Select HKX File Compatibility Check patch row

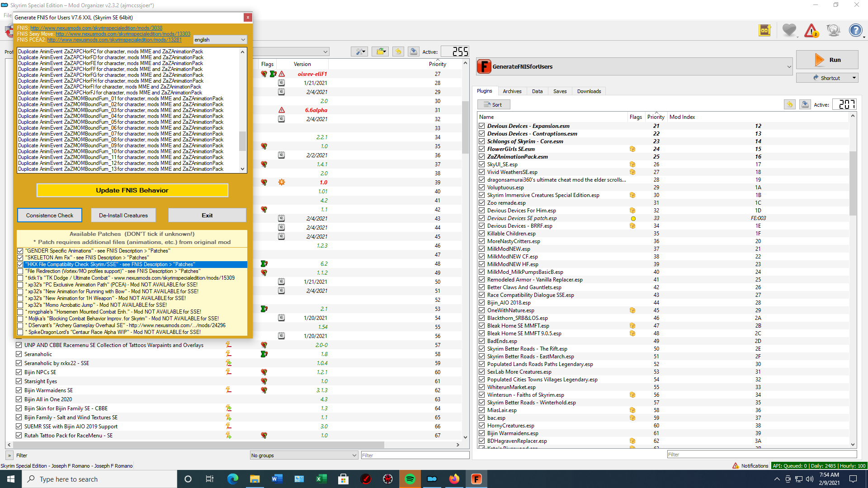tap(132, 265)
